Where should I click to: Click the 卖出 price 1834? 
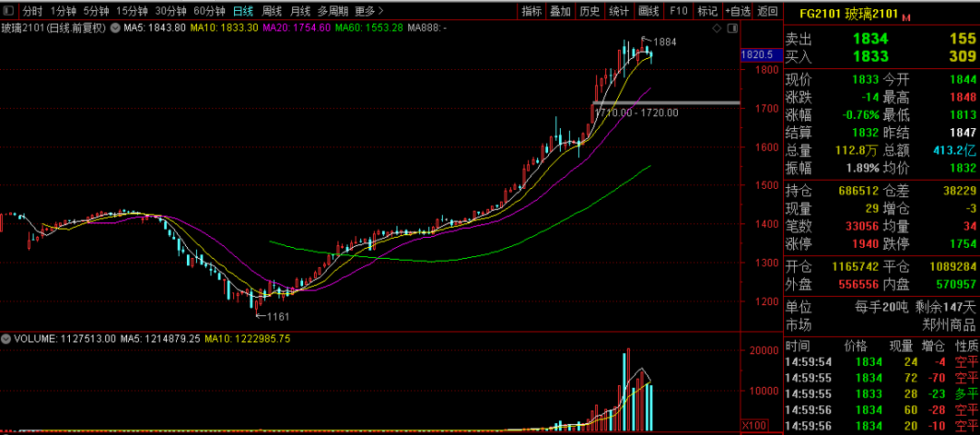870,39
